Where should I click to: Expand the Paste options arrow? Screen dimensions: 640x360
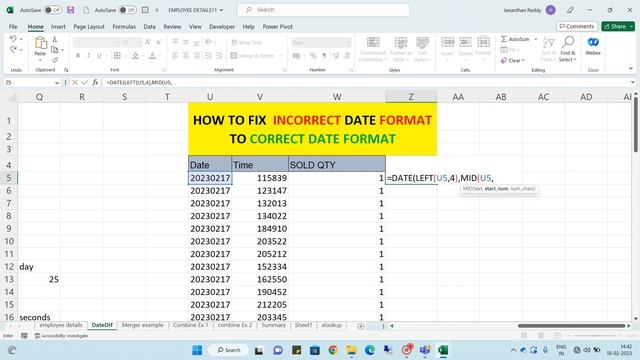click(40, 60)
